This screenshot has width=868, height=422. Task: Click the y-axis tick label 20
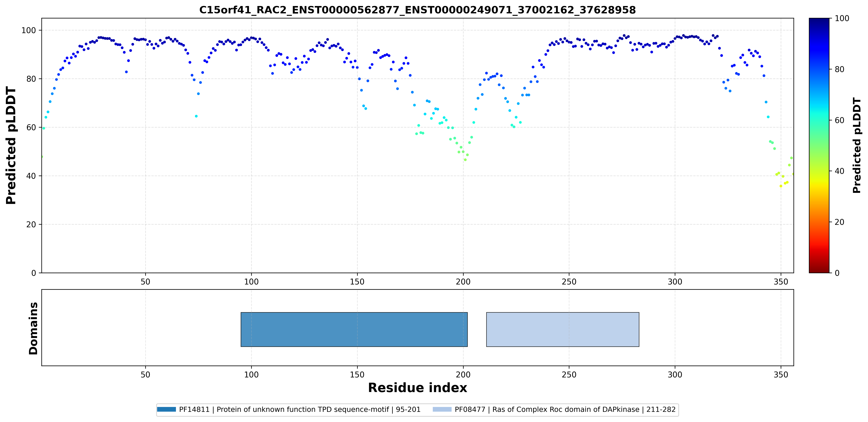31,225
